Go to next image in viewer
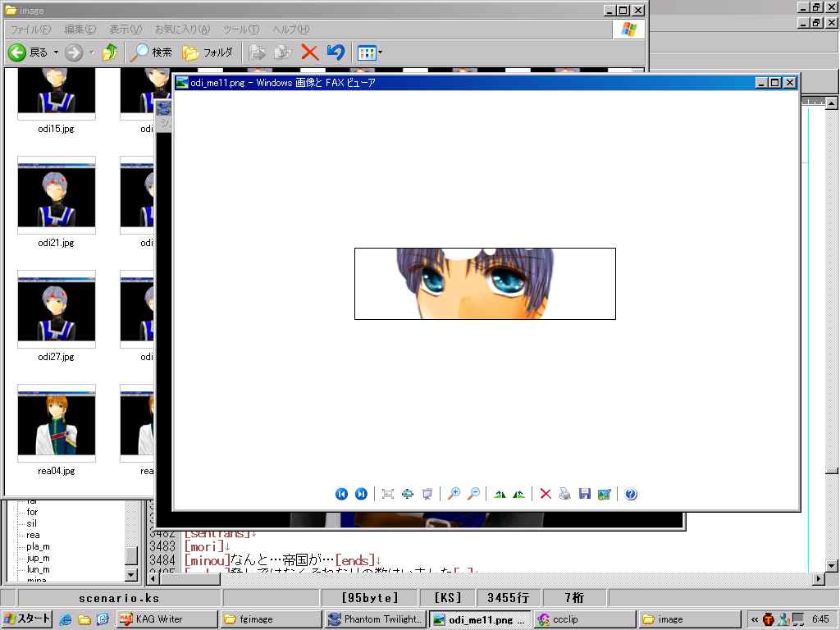 click(x=361, y=494)
